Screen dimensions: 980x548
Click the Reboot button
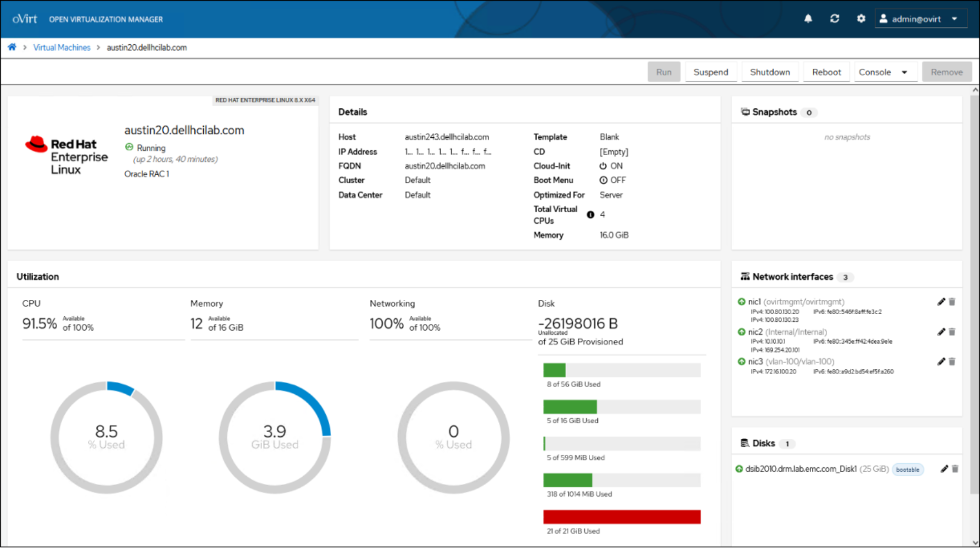(x=826, y=72)
